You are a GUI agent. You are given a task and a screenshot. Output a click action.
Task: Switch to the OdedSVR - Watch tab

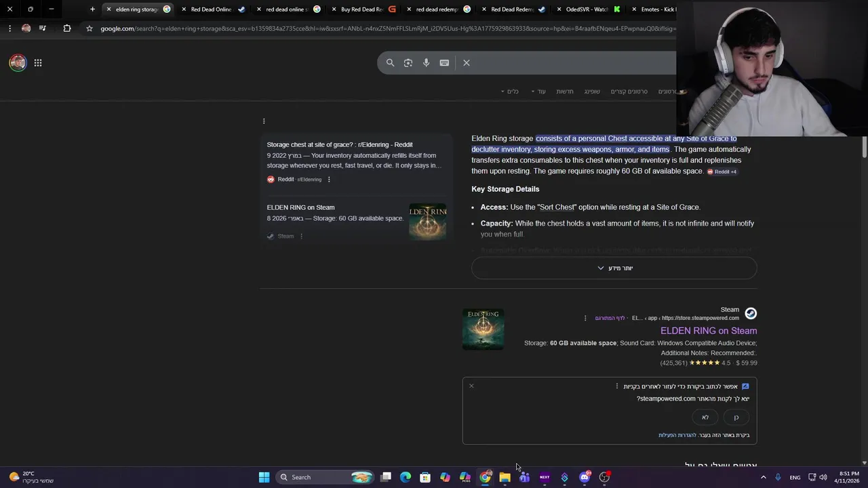point(587,9)
